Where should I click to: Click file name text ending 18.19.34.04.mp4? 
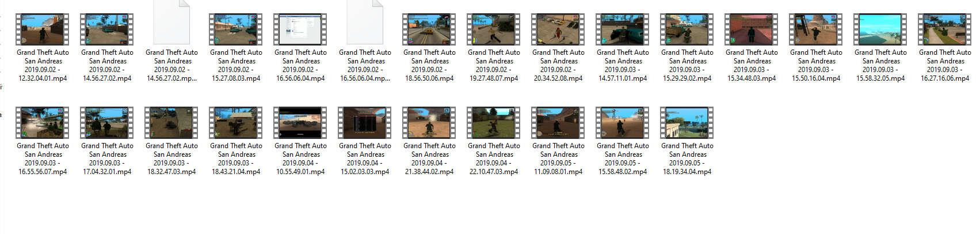click(x=687, y=158)
